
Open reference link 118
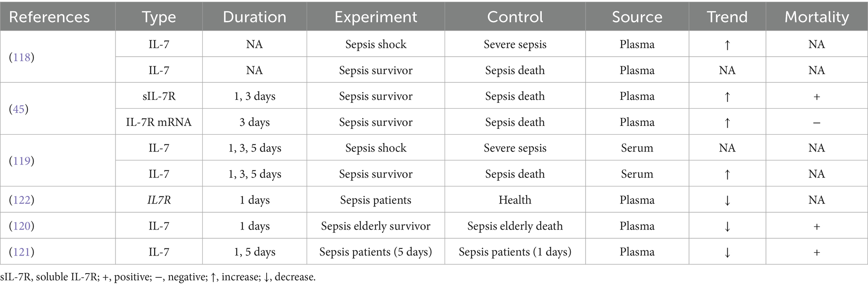(21, 57)
